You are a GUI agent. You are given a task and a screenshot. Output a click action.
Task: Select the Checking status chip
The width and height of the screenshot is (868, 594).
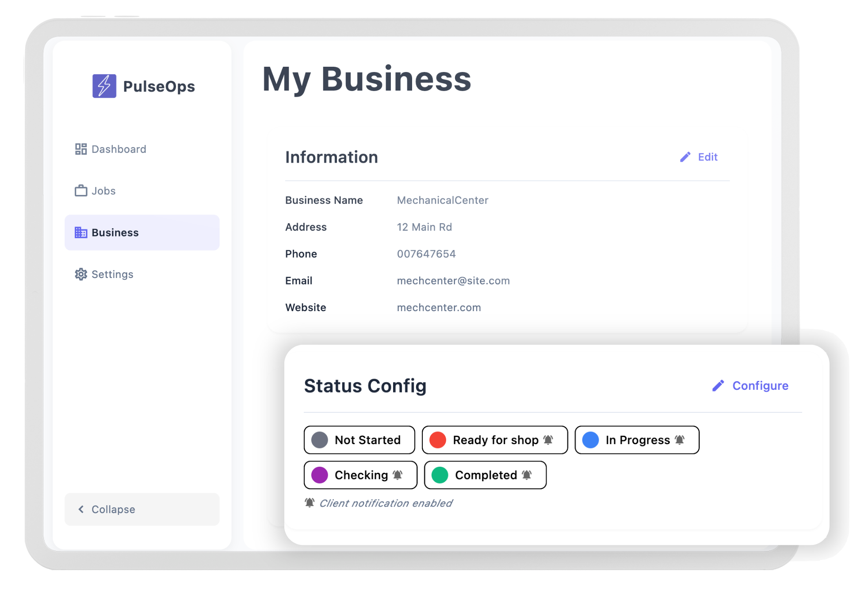(x=360, y=475)
